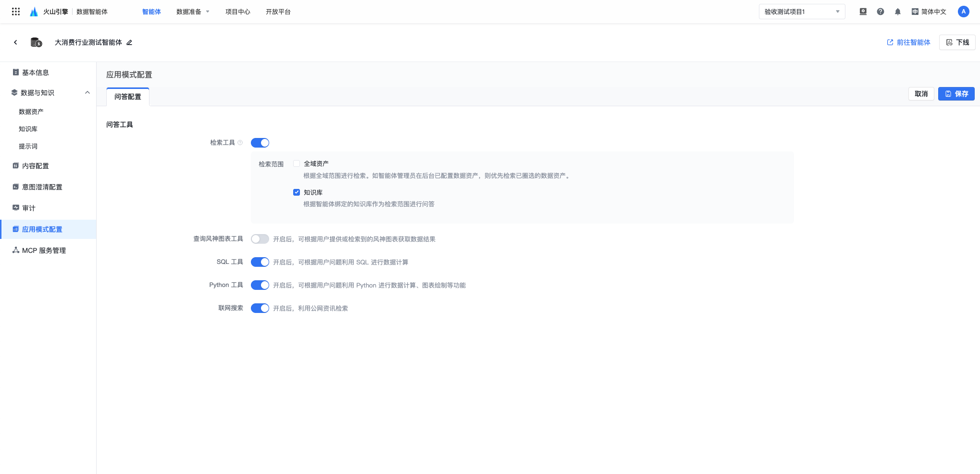Click the agent database avatar icon

pyautogui.click(x=37, y=42)
